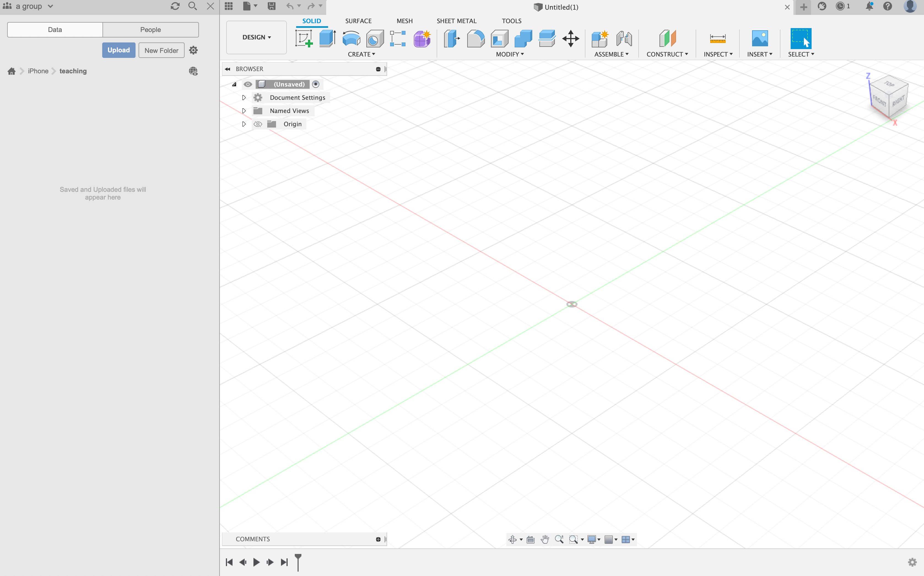Open the DESIGN workspace dropdown
The width and height of the screenshot is (924, 576).
(x=256, y=37)
